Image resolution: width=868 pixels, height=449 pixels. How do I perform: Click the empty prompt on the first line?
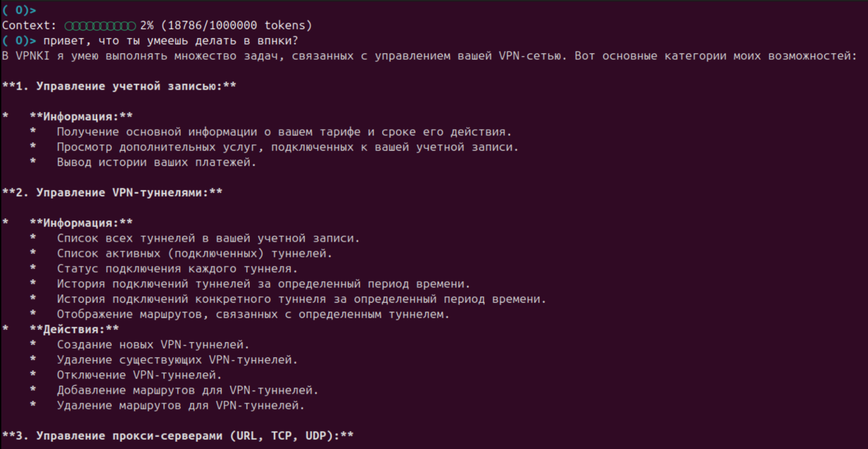point(19,10)
